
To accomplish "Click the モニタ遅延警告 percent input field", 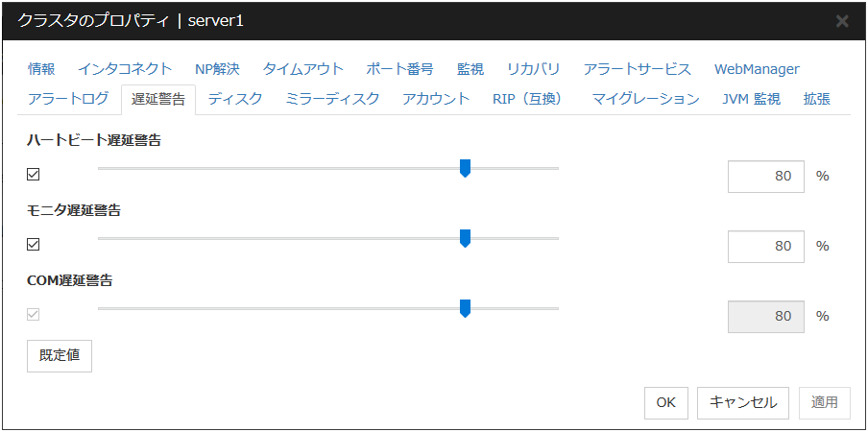I will [x=765, y=246].
